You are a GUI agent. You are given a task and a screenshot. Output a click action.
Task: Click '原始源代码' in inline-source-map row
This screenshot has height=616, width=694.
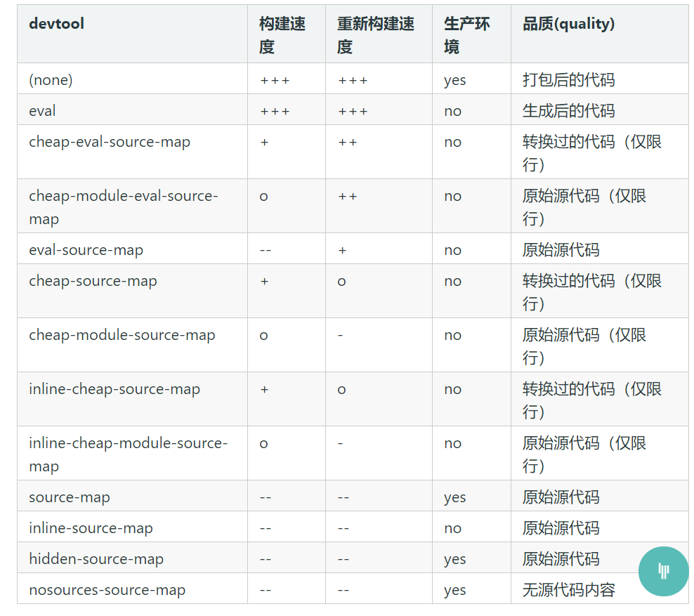coord(561,528)
